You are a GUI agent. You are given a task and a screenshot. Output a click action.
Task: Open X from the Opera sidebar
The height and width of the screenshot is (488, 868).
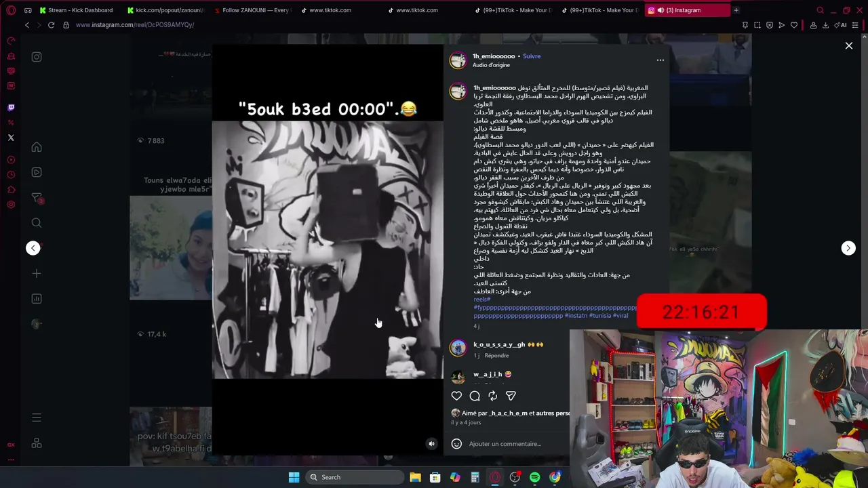coord(11,138)
